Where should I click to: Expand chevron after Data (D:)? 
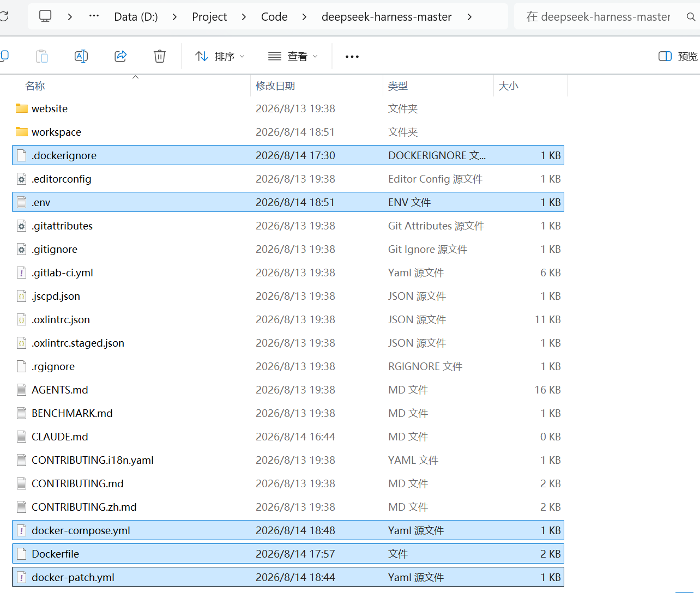[174, 17]
